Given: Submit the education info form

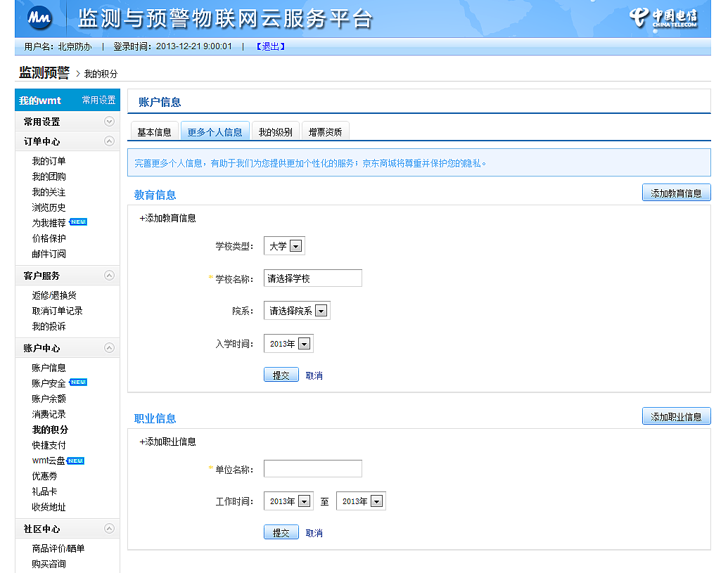Looking at the screenshot, I should pos(281,375).
